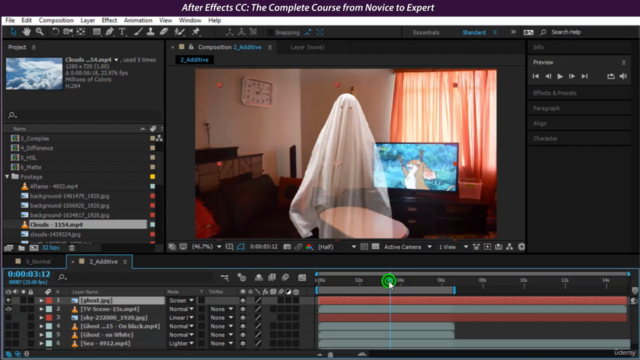The height and width of the screenshot is (360, 640).
Task: Open the show channel RGB icon
Action: click(309, 247)
